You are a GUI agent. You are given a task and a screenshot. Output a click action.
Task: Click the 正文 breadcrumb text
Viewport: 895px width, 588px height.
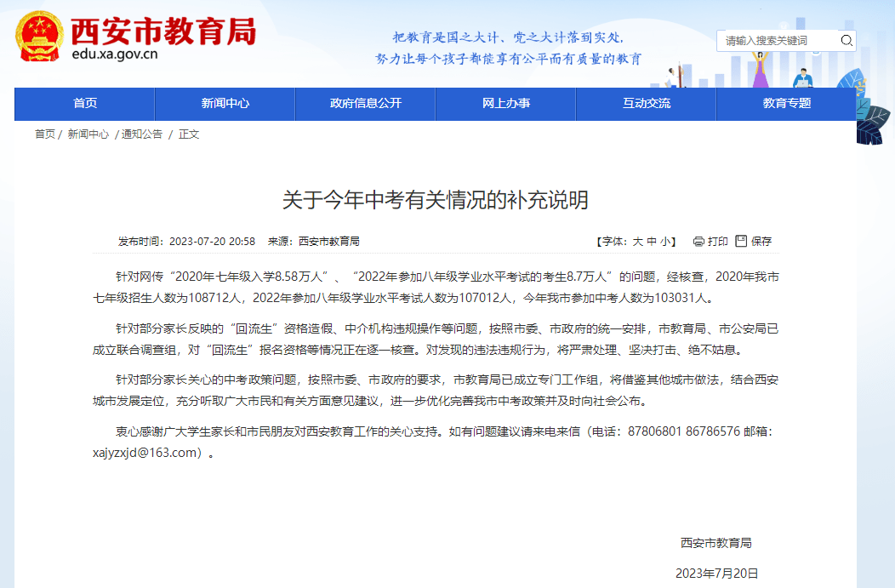point(189,134)
